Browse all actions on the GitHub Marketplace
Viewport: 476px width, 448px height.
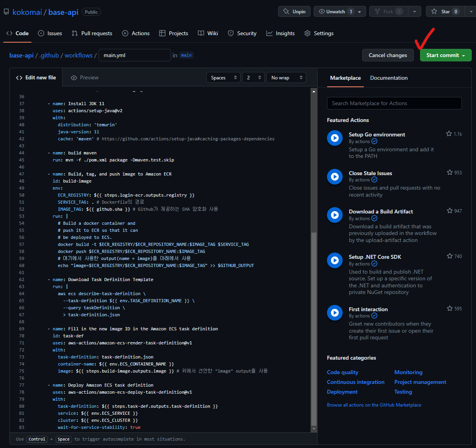(374, 405)
